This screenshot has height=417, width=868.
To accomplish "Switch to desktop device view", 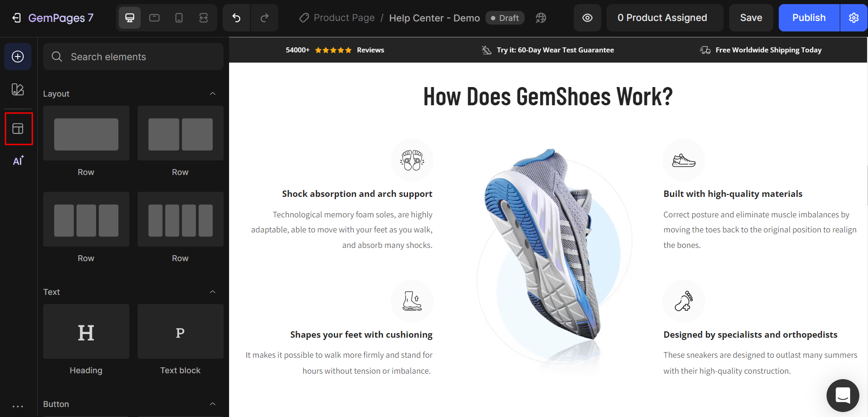I will tap(130, 18).
